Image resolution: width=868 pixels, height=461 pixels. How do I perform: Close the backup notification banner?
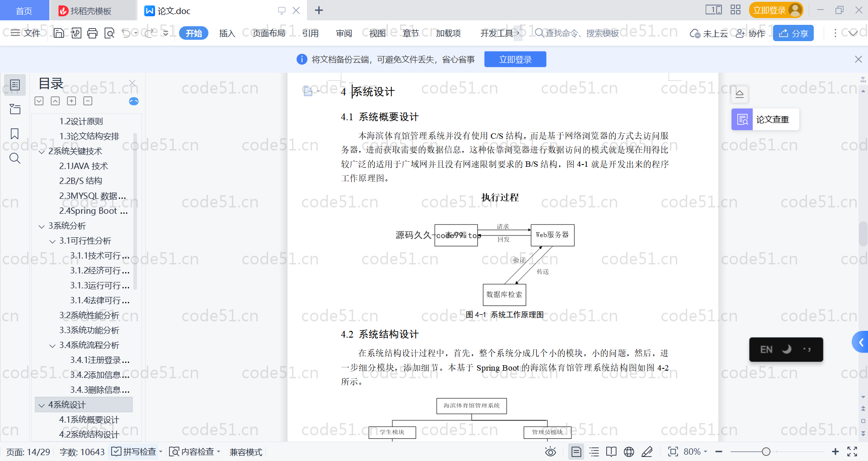coord(858,59)
